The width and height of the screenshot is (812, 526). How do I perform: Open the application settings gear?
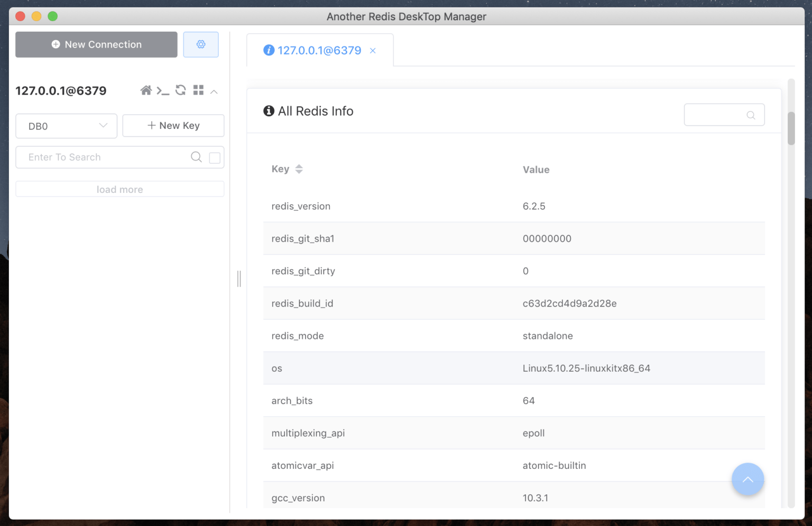[x=201, y=44]
